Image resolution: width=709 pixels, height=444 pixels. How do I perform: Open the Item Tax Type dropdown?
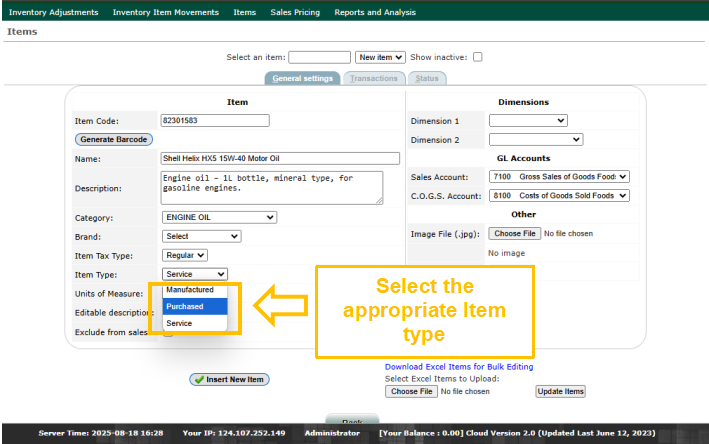(x=184, y=255)
